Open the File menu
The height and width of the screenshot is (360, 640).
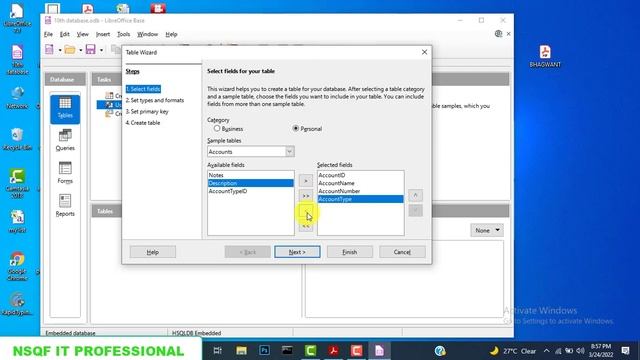click(48, 34)
